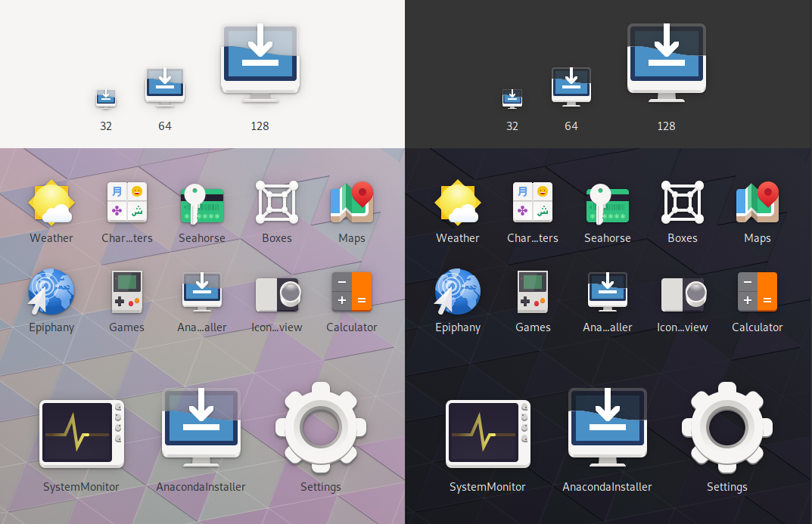Click the "Settings" label in the dark panel

click(727, 487)
